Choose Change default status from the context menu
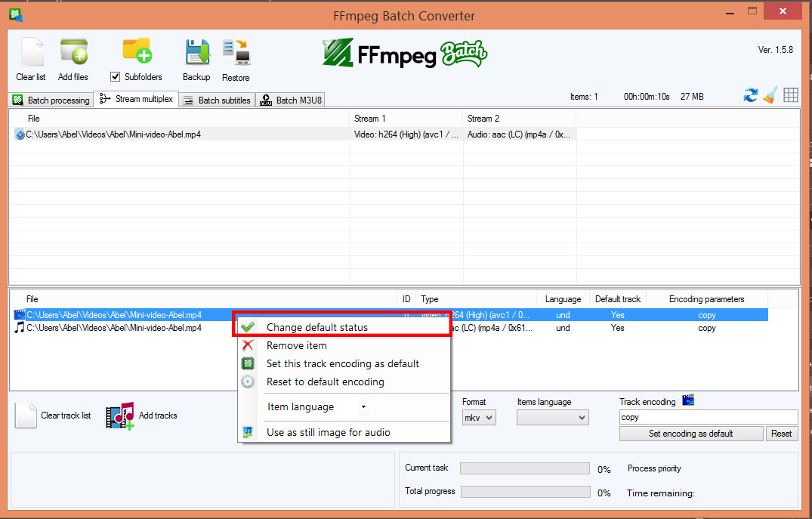 pyautogui.click(x=343, y=327)
